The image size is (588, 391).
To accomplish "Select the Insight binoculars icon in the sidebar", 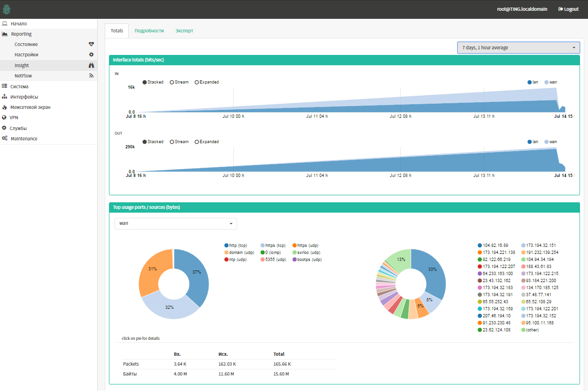I will pyautogui.click(x=92, y=65).
